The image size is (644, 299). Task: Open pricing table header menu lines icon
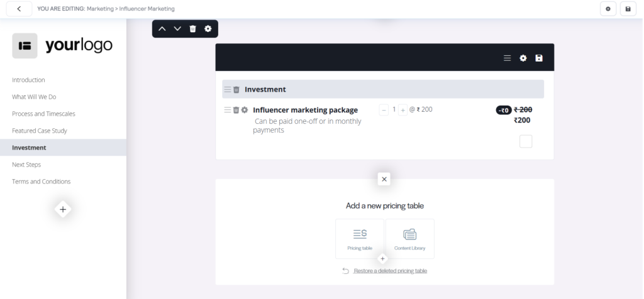(508, 58)
